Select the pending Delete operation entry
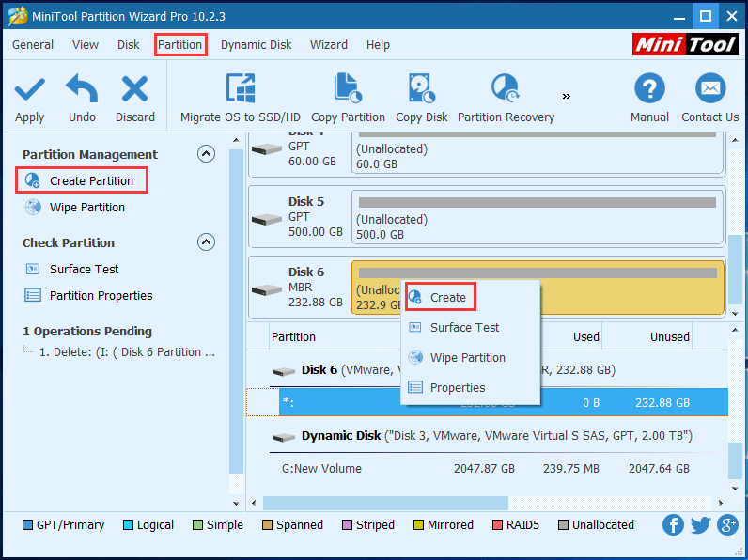Viewport: 748px width, 560px height. (x=127, y=352)
